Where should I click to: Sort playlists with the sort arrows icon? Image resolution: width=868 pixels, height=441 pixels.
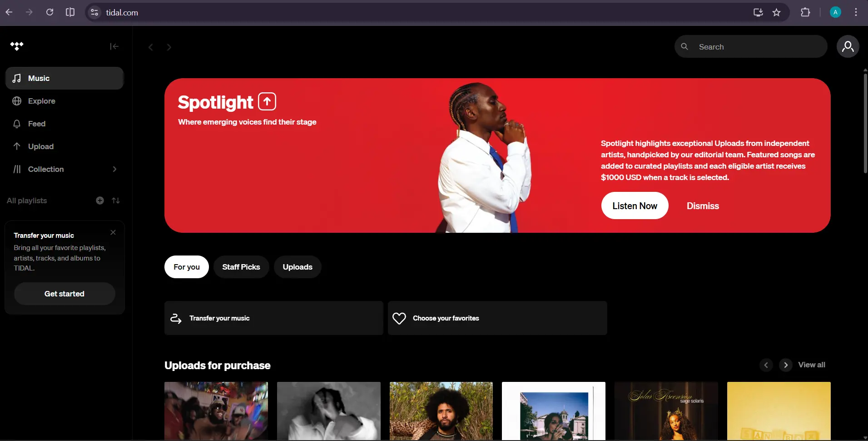(x=116, y=200)
